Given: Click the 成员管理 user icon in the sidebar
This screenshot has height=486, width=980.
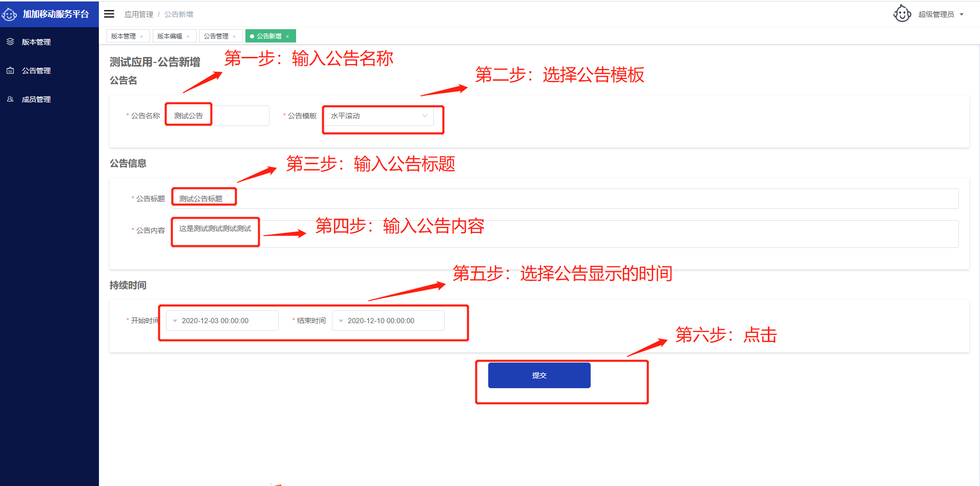Looking at the screenshot, I should pos(10,99).
